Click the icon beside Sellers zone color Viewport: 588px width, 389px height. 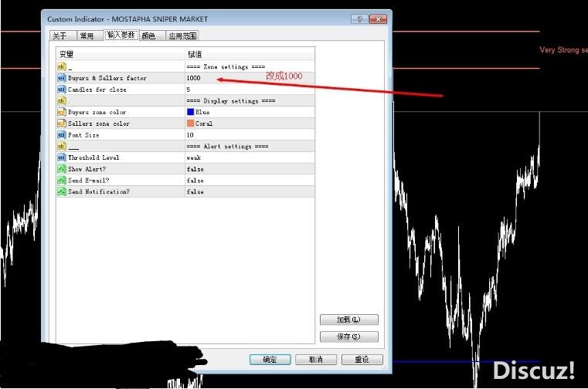pos(62,123)
